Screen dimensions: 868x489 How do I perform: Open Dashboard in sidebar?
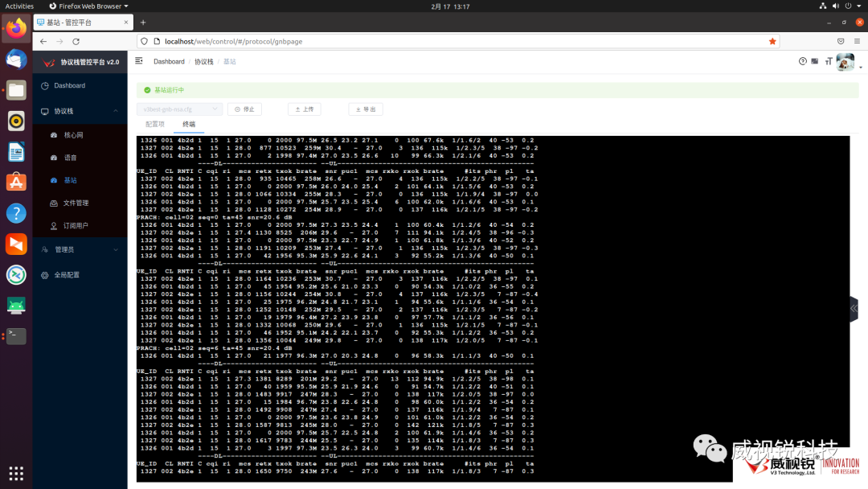coord(80,86)
